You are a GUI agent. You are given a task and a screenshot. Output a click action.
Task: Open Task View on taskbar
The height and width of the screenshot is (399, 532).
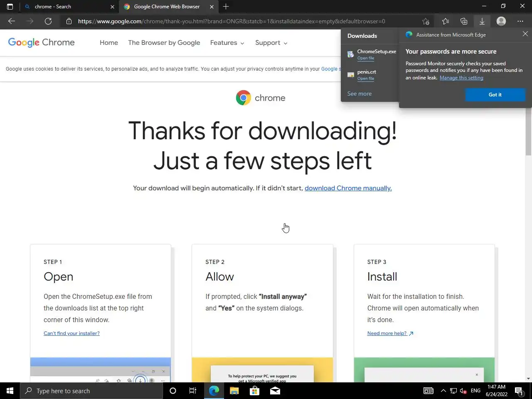193,391
